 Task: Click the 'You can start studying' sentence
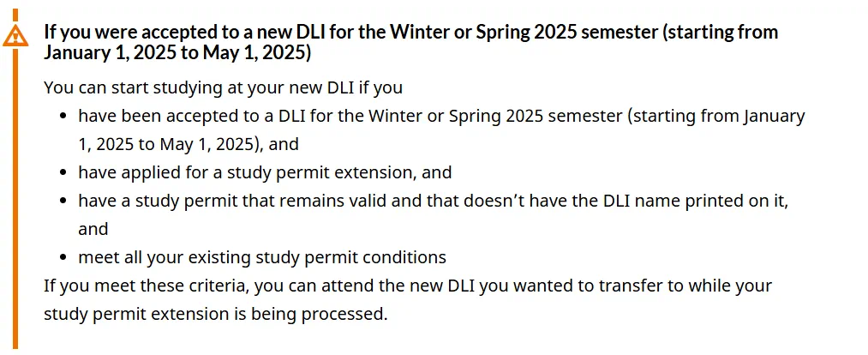click(223, 88)
